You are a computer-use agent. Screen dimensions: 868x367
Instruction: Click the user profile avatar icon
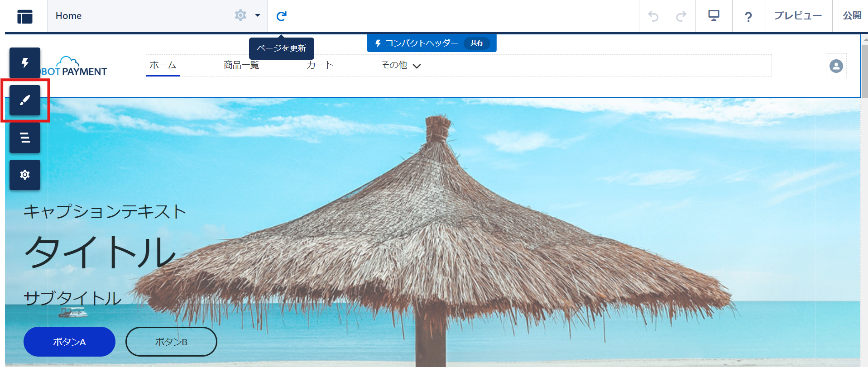pos(836,66)
